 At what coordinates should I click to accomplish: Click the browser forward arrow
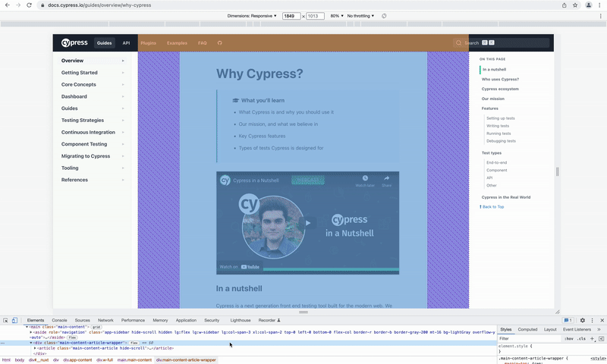[x=18, y=5]
